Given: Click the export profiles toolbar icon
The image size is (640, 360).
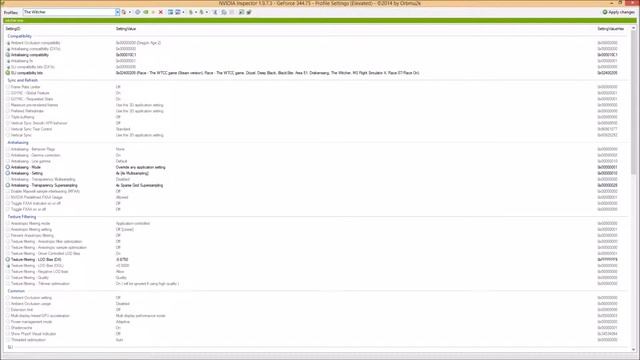Looking at the screenshot, I should tap(191, 12).
